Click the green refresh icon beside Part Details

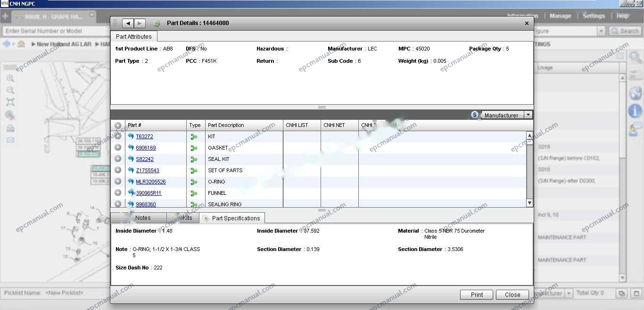(x=157, y=23)
